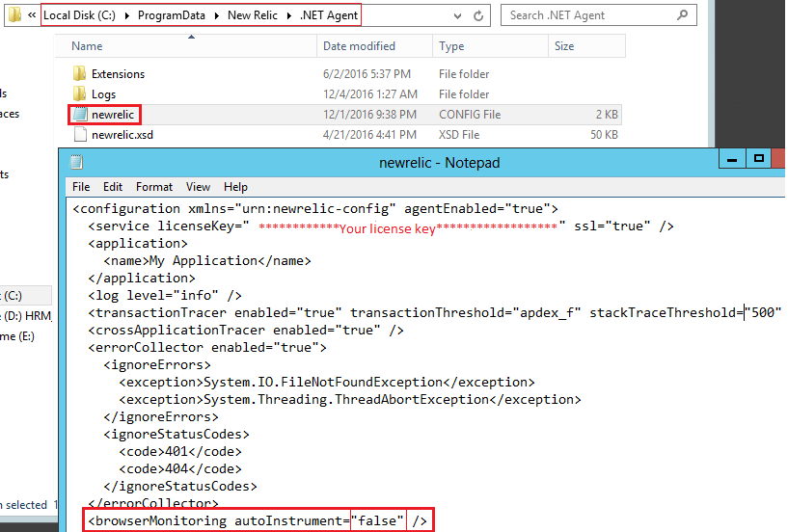Sort files by Date modified column
The image size is (788, 532).
pyautogui.click(x=374, y=46)
